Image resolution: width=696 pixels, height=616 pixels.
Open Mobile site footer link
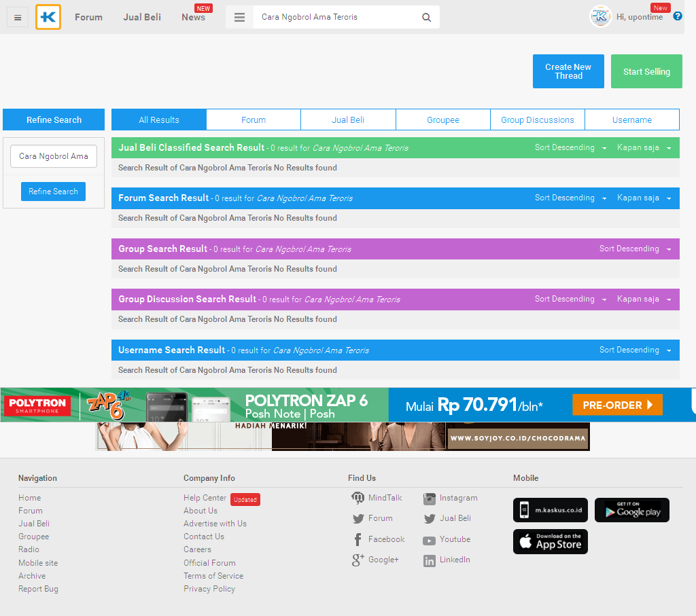pos(38,563)
